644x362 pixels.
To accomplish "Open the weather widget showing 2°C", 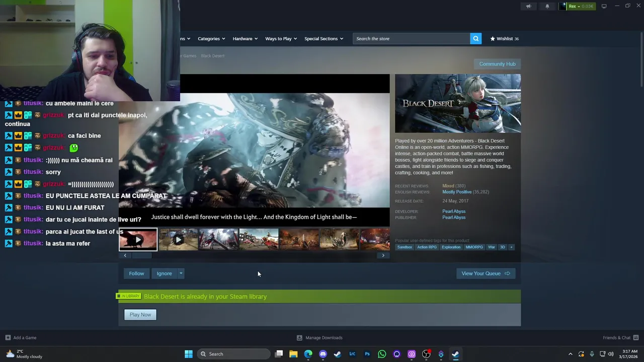I will click(24, 354).
